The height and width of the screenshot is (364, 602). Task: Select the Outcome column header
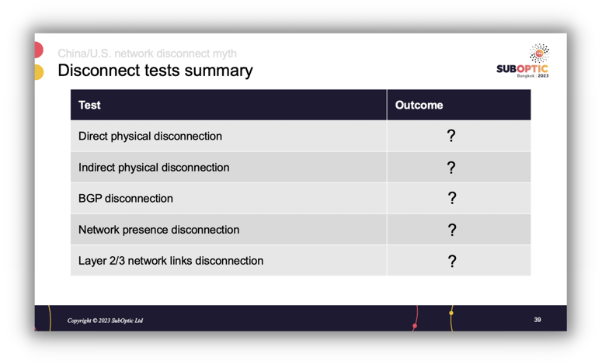(419, 105)
